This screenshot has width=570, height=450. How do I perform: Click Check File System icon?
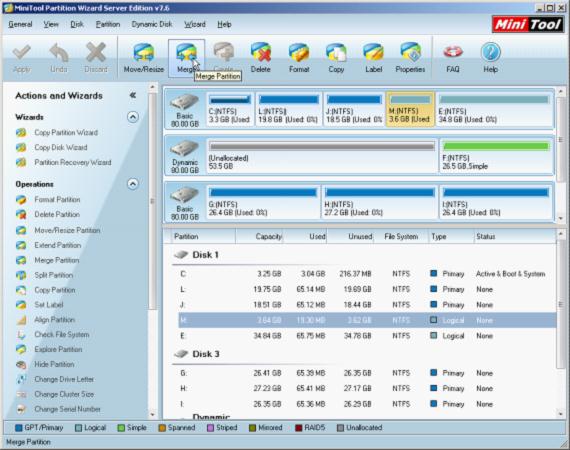[x=21, y=335]
